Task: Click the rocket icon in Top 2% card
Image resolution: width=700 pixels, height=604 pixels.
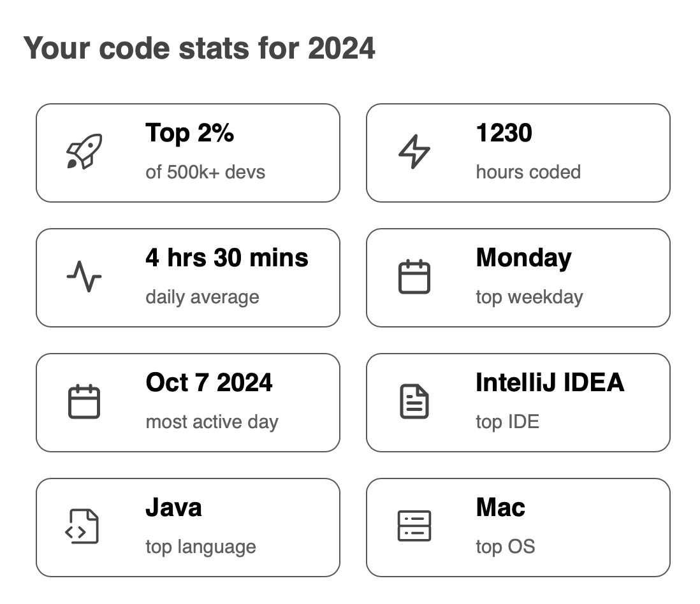Action: pos(84,152)
